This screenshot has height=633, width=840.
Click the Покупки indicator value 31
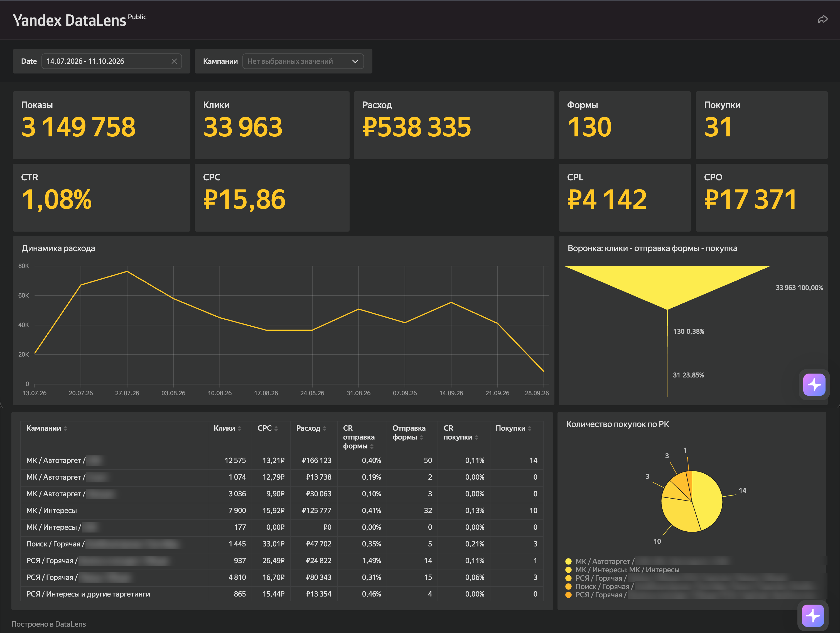pos(718,127)
